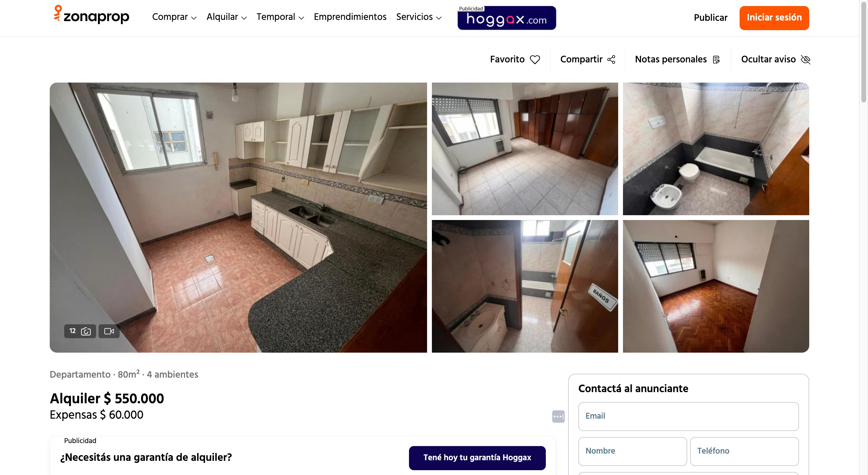
Task: Click the Zonaprop logo
Action: click(91, 15)
